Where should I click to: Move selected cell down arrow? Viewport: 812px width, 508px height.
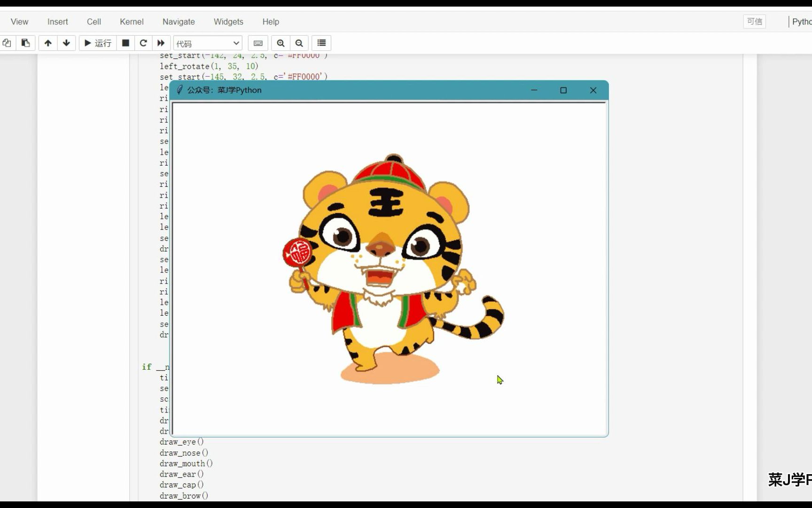click(x=66, y=43)
